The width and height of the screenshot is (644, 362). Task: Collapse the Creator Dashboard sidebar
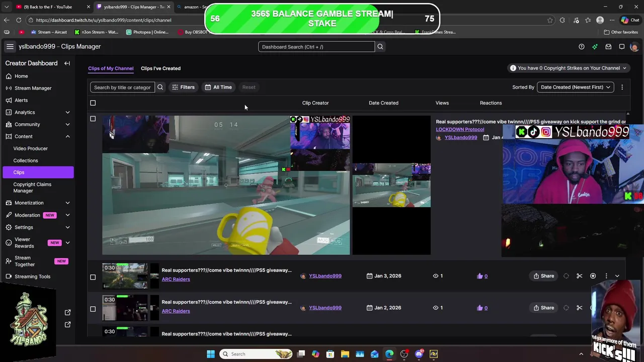tap(67, 63)
